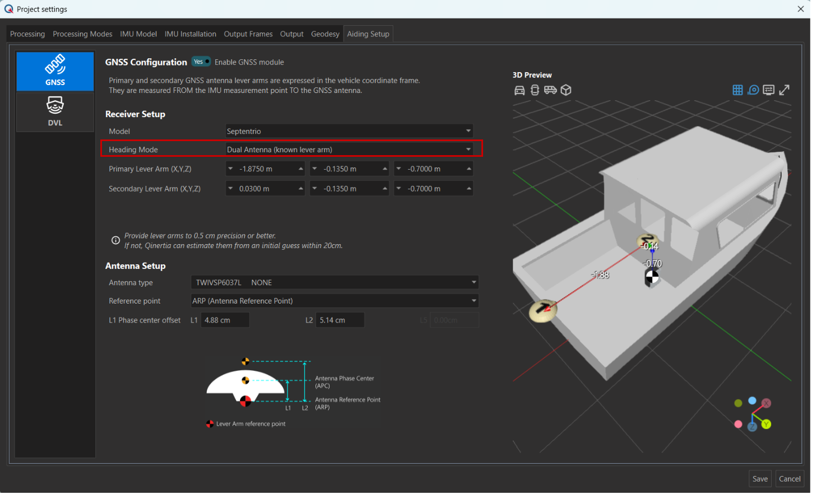Open the receiver Model dropdown

click(349, 131)
